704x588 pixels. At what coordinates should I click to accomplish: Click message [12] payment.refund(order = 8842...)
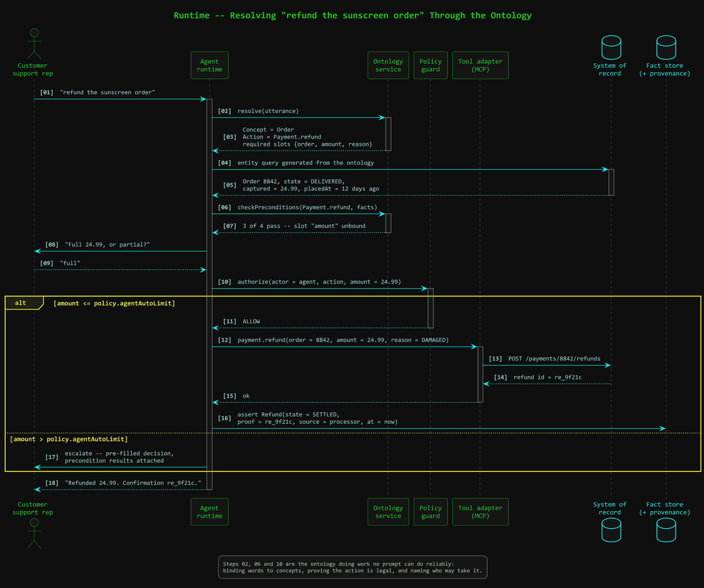point(333,340)
